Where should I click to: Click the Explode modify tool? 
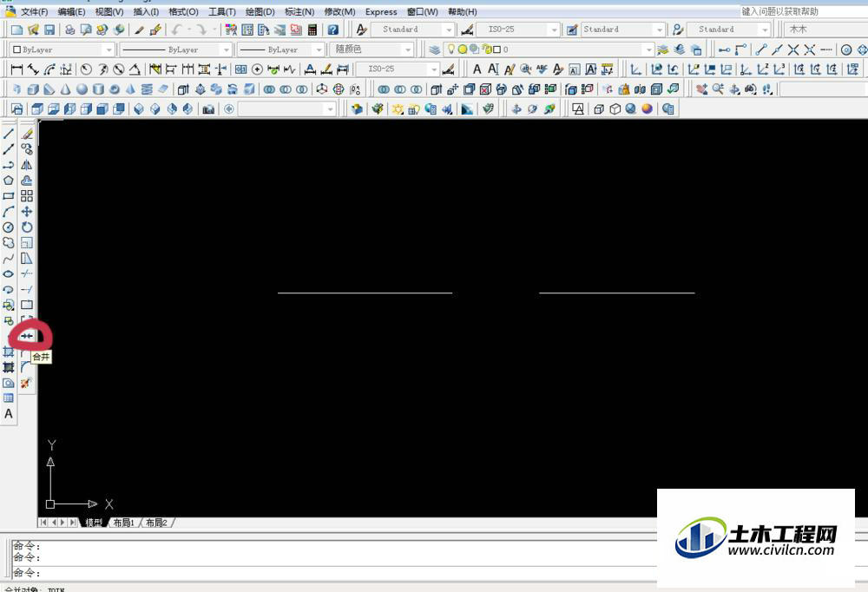tap(27, 383)
